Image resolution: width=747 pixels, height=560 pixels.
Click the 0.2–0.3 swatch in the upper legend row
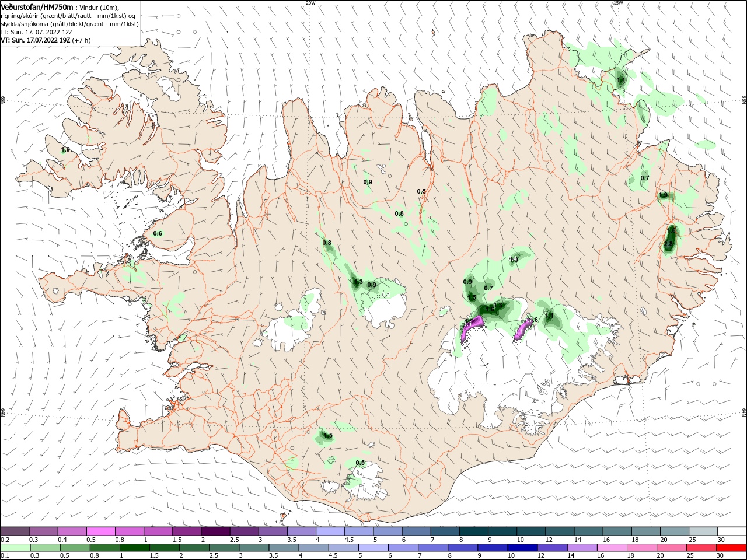click(x=15, y=531)
